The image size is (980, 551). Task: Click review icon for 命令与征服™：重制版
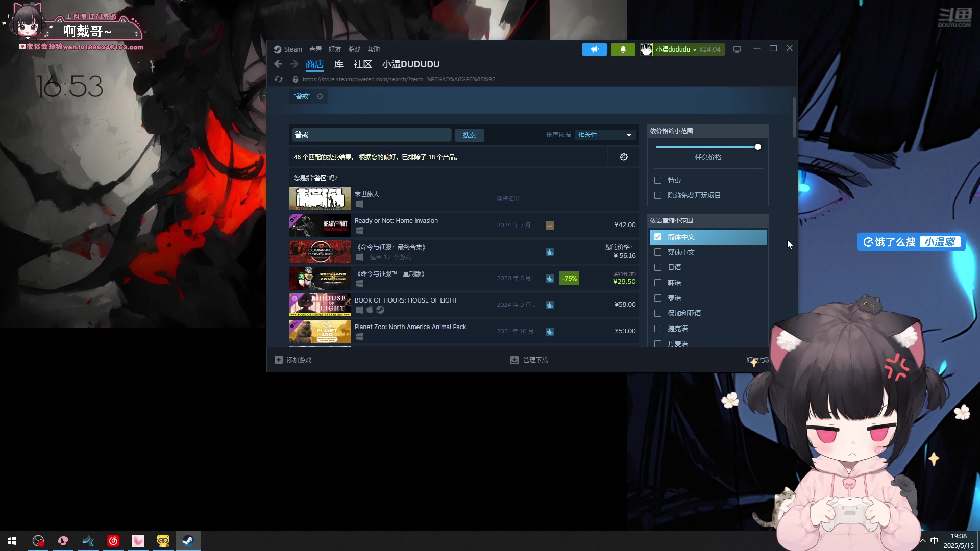click(x=550, y=279)
